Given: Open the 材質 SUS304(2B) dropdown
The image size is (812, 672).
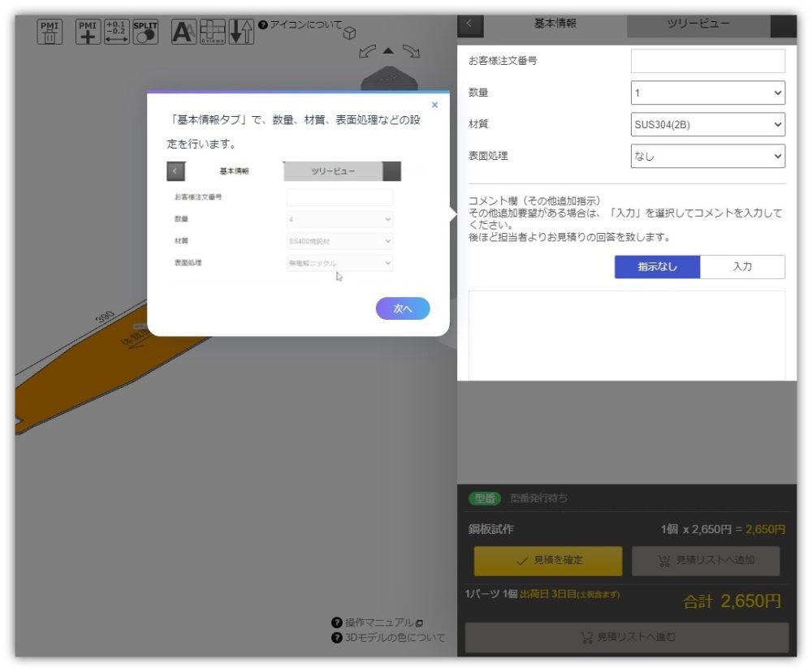Looking at the screenshot, I should coord(707,124).
